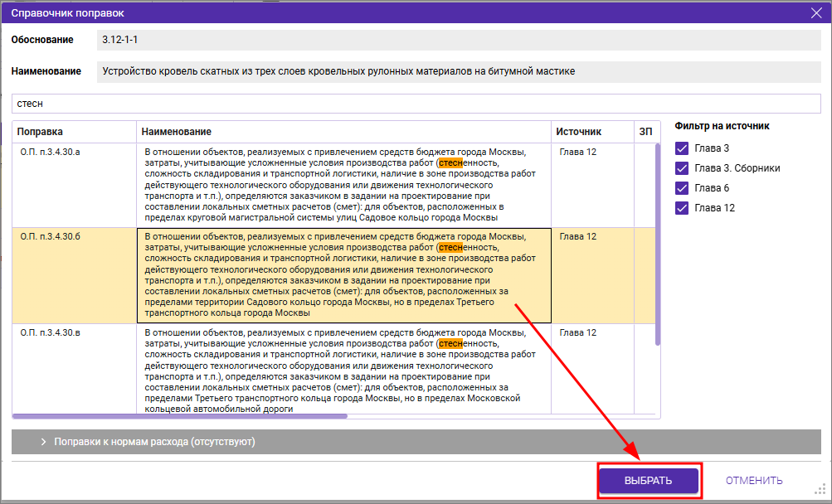Click the ЗП column header
The height and width of the screenshot is (504, 832).
click(x=645, y=132)
